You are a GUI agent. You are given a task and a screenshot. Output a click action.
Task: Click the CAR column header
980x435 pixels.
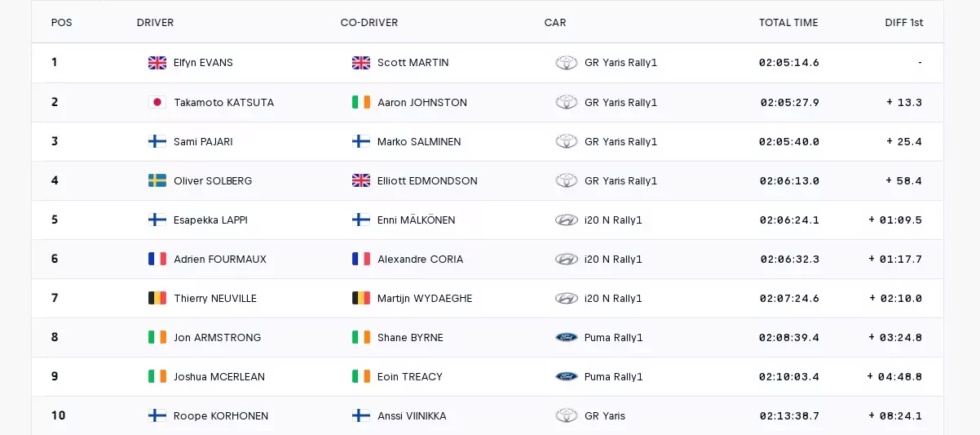click(x=555, y=23)
